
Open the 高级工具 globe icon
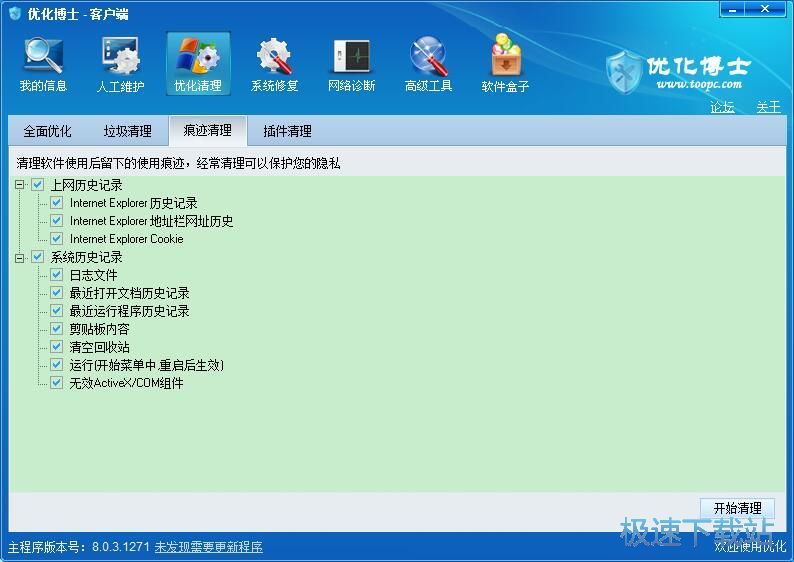(x=428, y=56)
